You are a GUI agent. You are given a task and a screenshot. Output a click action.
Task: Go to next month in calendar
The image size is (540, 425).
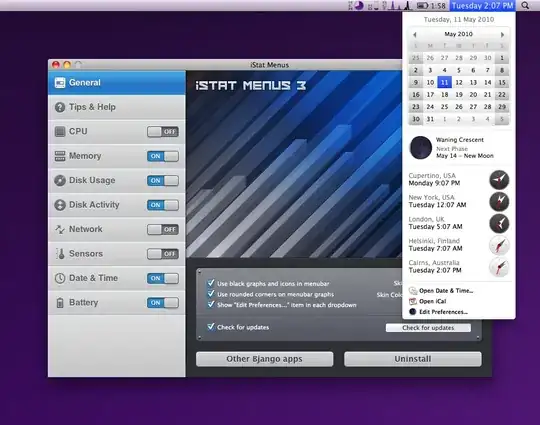click(x=502, y=34)
